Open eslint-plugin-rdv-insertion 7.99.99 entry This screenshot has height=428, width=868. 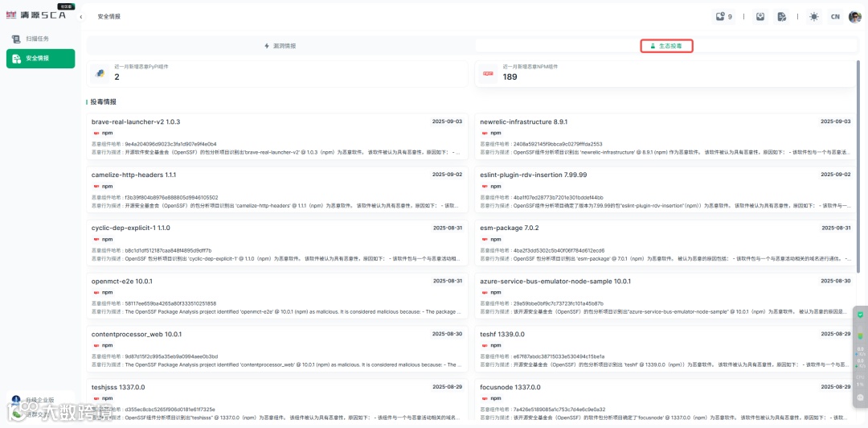665,190
